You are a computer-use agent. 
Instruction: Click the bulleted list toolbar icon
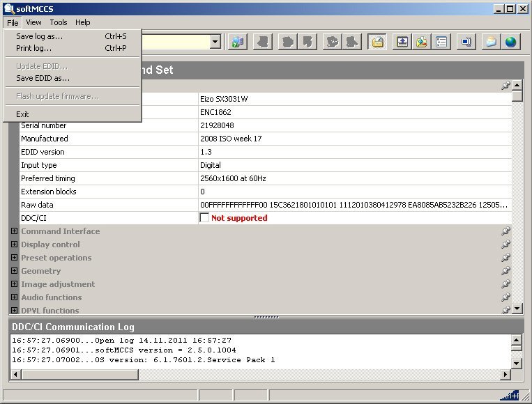click(x=441, y=42)
